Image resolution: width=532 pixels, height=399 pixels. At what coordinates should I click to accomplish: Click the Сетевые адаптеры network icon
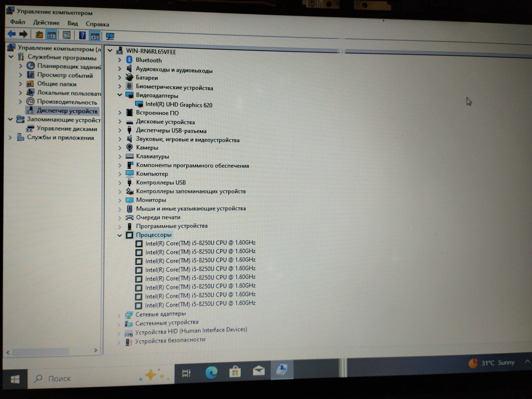tap(129, 315)
